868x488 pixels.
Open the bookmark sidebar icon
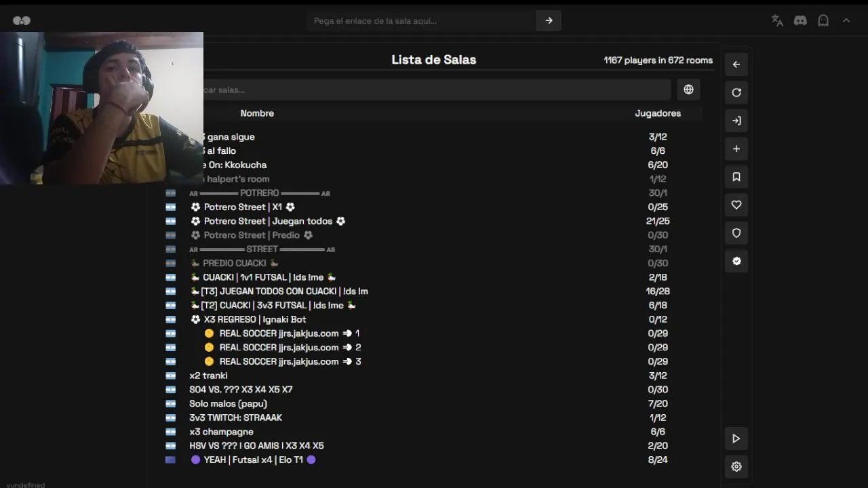736,177
